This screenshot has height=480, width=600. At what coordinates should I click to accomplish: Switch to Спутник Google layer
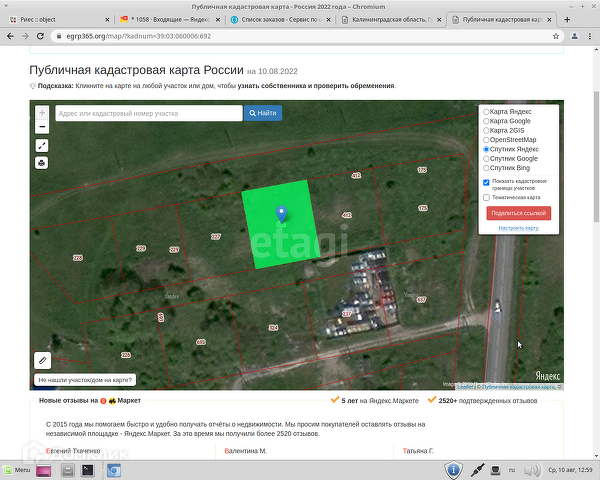(486, 158)
